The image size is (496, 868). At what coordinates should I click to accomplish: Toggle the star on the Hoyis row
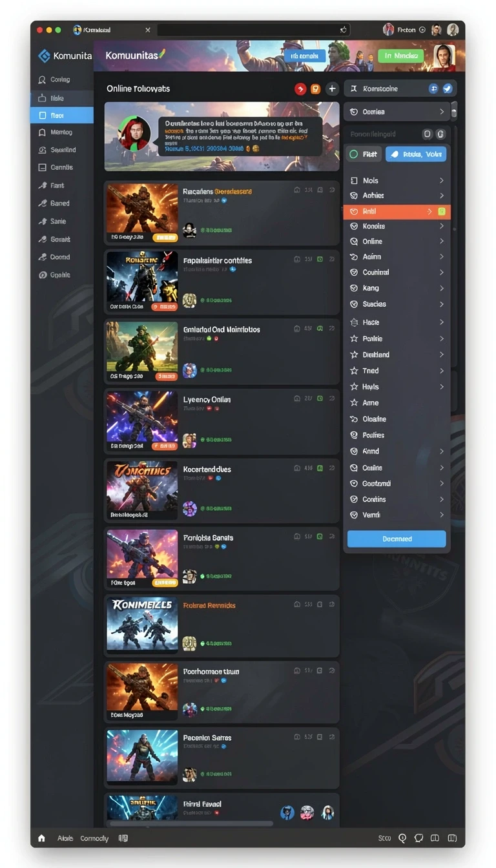[354, 387]
